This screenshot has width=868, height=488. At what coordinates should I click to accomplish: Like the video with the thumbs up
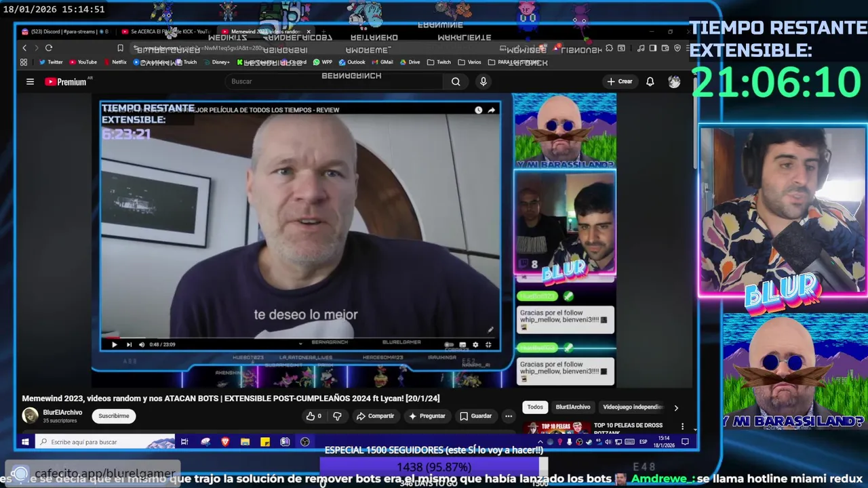(313, 416)
